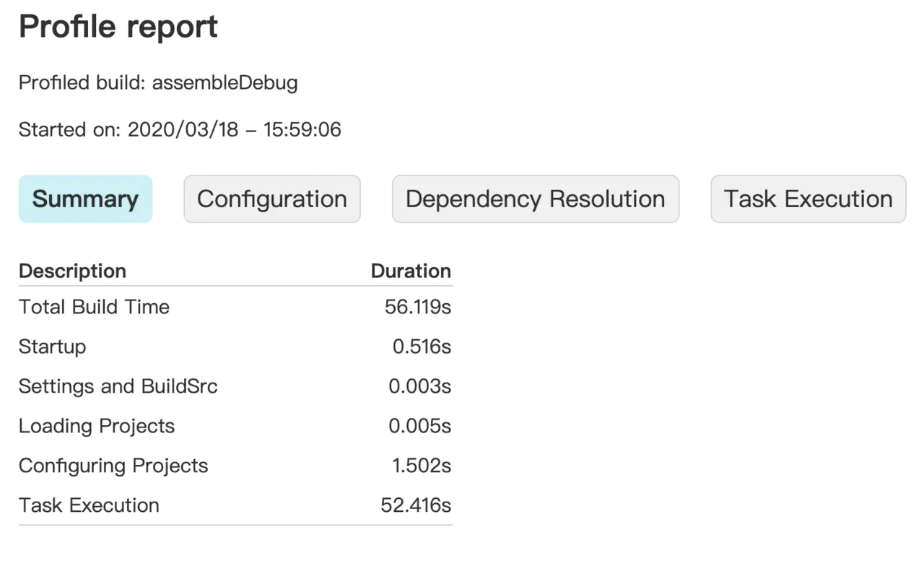Screen dimensions: 924x579
Task: Click the Description column header
Action: click(72, 271)
